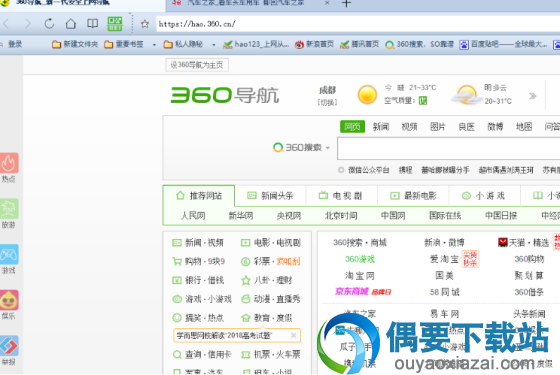Go to the home page icon
Image resolution: width=560 pixels, height=375 pixels.
click(x=71, y=24)
